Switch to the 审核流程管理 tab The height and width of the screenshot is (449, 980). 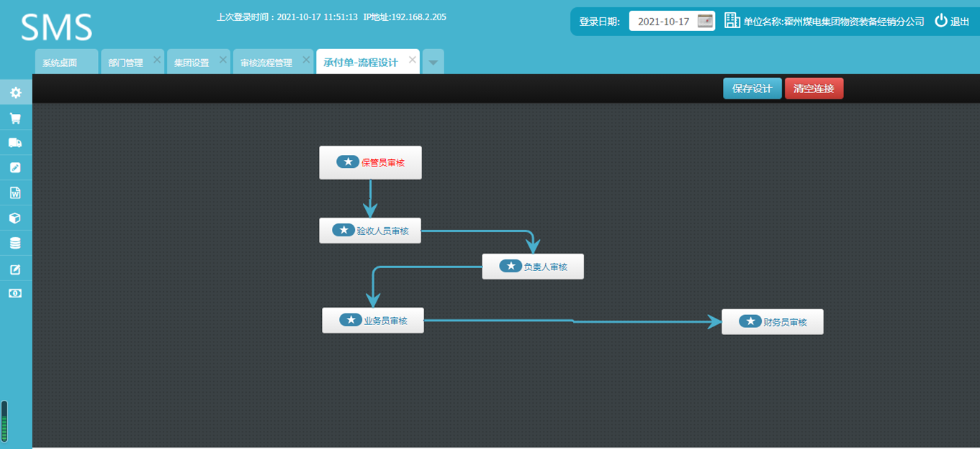click(x=266, y=63)
